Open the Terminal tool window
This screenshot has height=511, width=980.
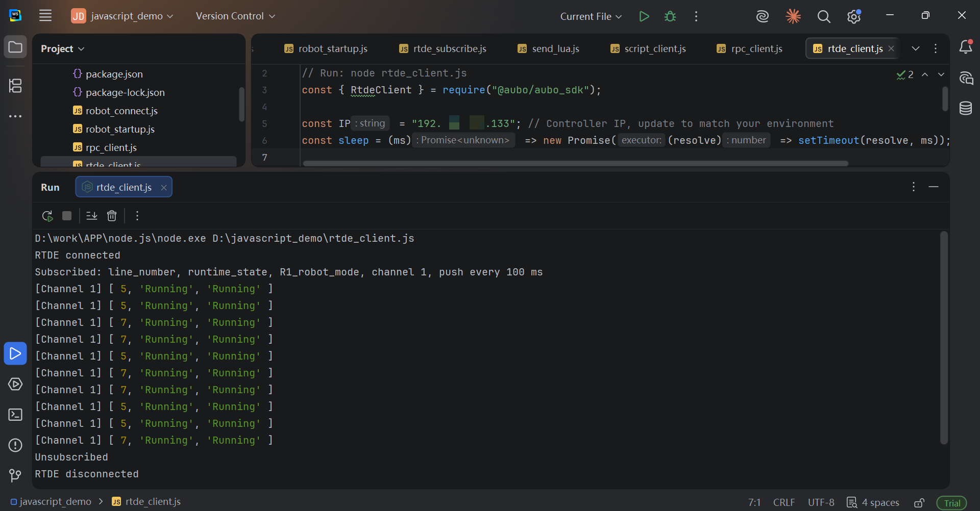pyautogui.click(x=15, y=415)
